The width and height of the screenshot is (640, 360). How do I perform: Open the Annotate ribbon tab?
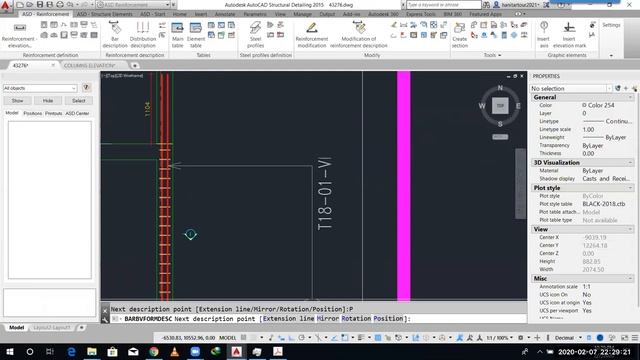[224, 14]
